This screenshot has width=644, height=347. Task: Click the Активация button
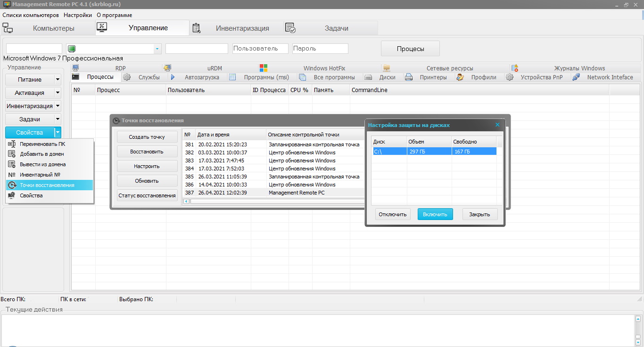(30, 93)
